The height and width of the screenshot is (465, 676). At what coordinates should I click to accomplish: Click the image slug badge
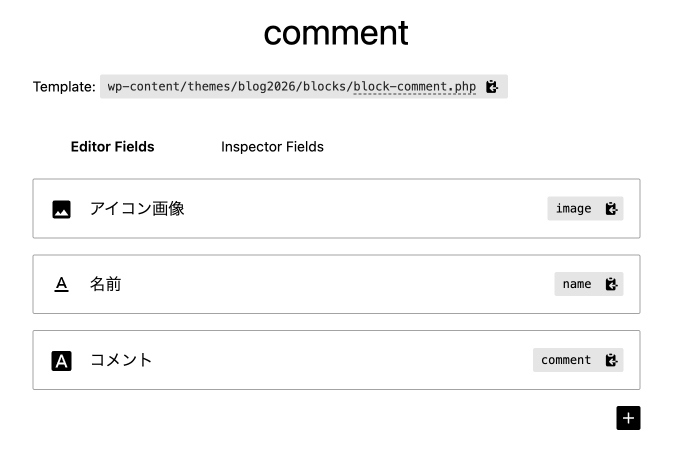coord(573,209)
